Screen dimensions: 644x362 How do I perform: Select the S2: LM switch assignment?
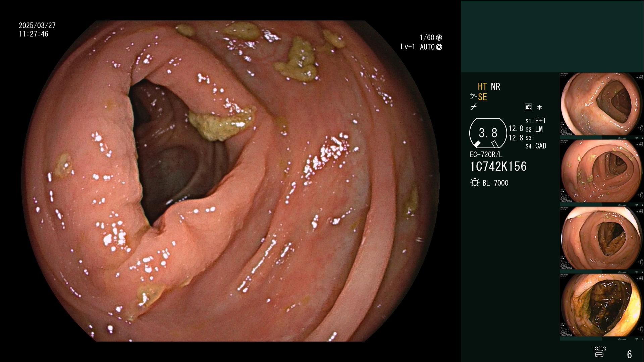[x=534, y=129]
